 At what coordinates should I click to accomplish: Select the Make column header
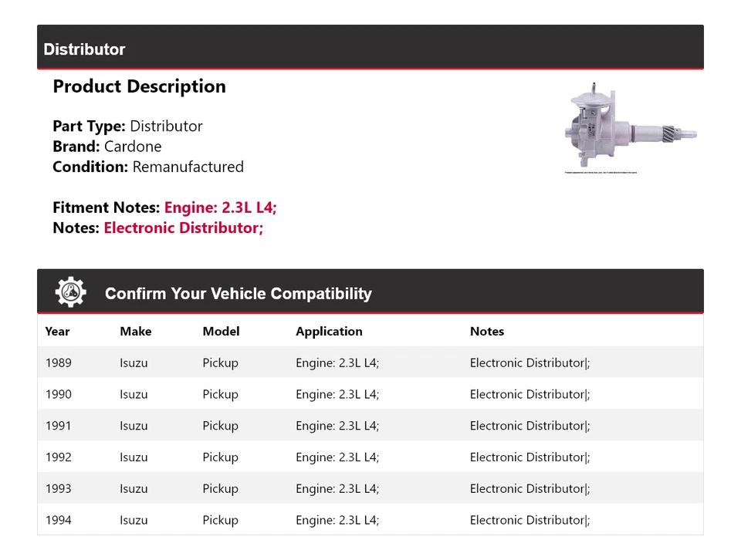pos(135,332)
